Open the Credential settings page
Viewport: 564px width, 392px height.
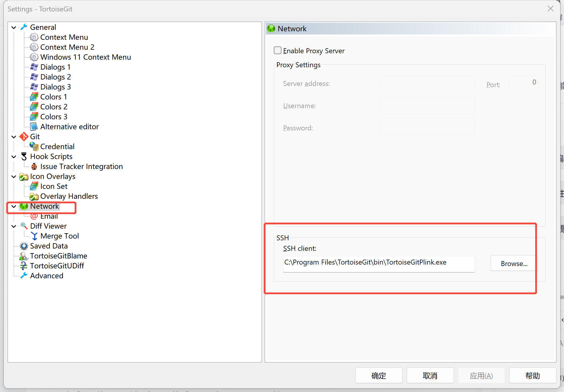coord(57,146)
